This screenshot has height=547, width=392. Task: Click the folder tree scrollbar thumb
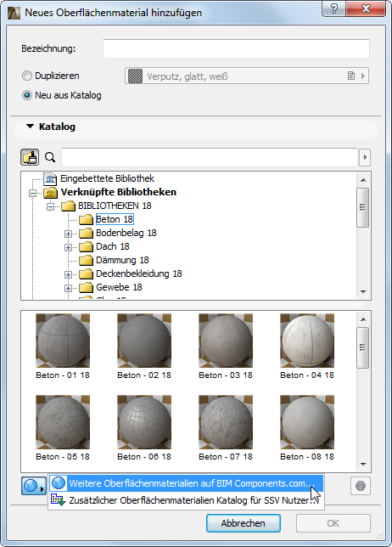click(x=363, y=207)
